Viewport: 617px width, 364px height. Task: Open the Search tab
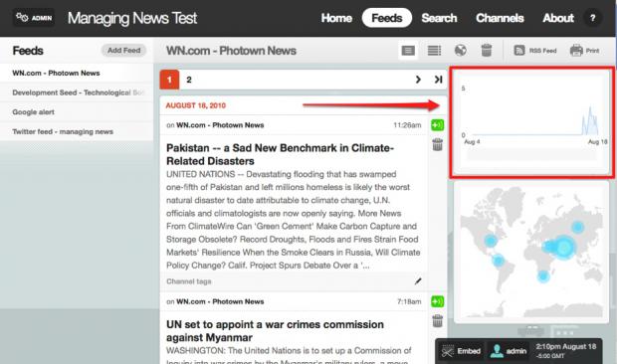pos(439,18)
